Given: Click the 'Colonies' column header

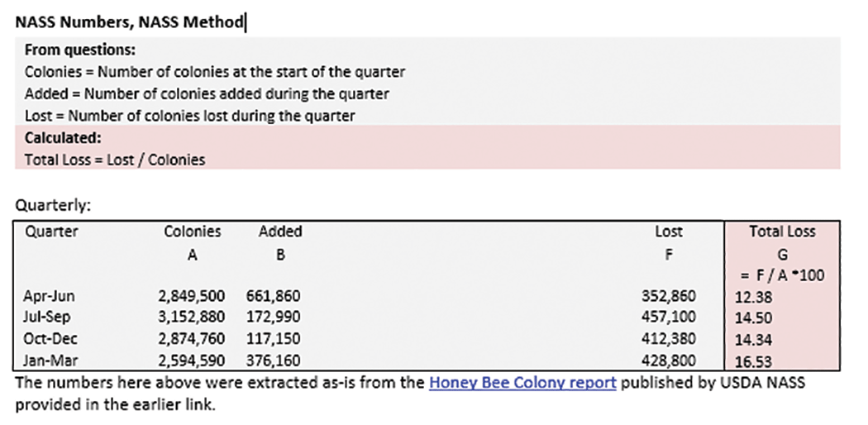Looking at the screenshot, I should (193, 232).
